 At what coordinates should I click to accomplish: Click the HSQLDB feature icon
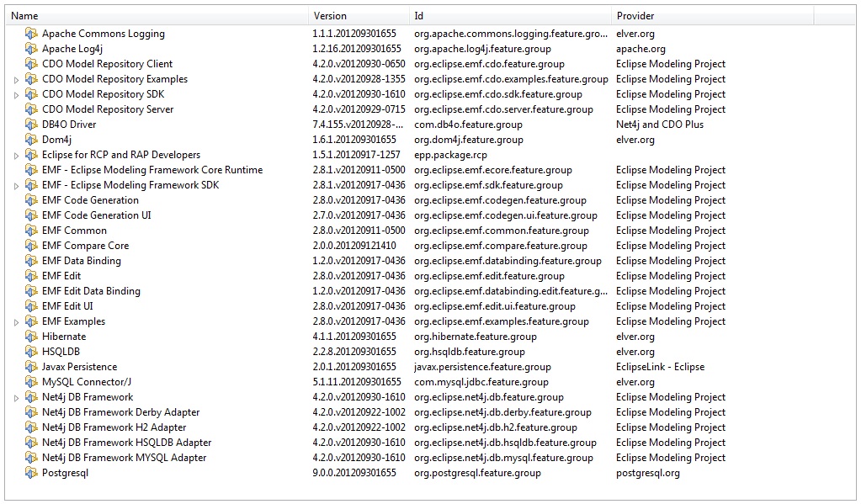point(31,352)
